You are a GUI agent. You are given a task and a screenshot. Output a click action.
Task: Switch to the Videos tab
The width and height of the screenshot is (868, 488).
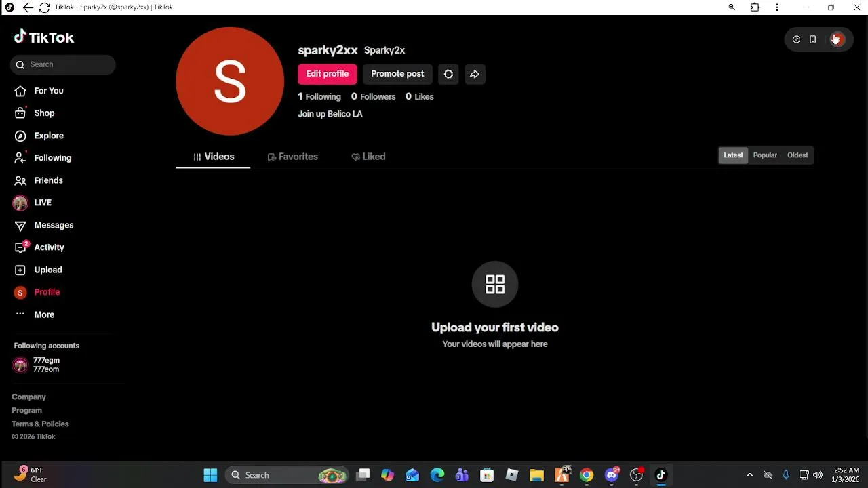[213, 157]
